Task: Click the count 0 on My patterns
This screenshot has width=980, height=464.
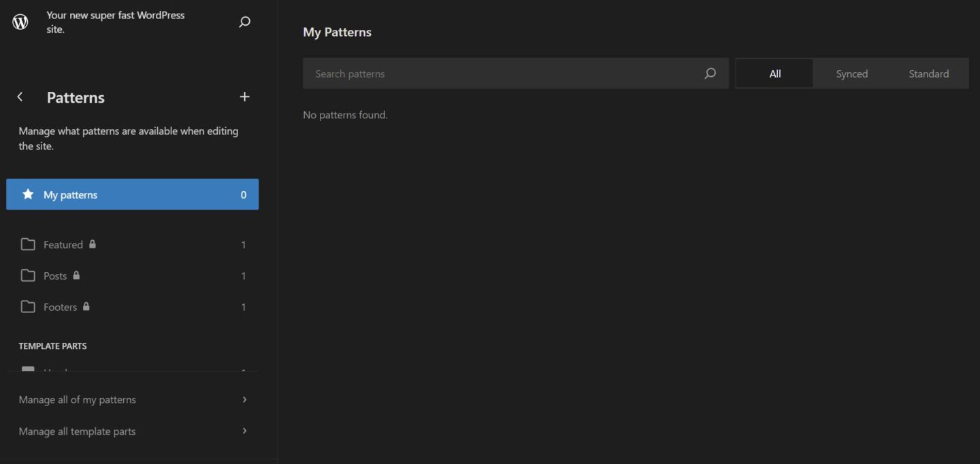Action: coord(244,195)
